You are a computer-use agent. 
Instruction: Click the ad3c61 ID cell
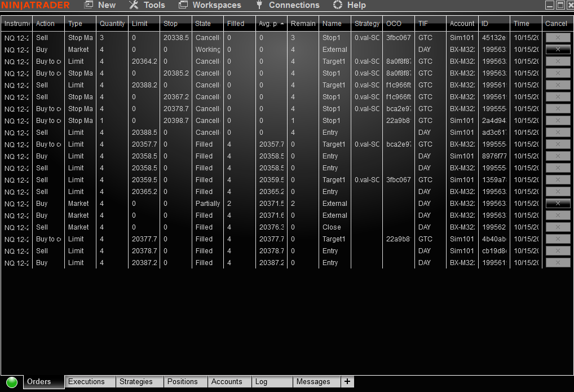[494, 132]
